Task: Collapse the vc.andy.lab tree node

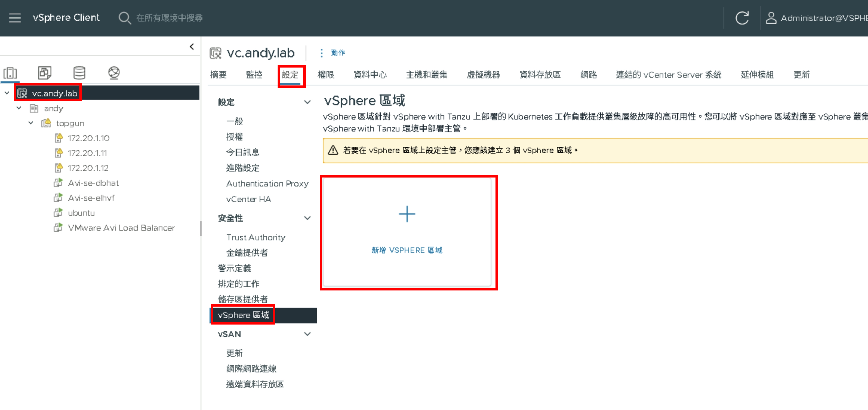Action: tap(7, 93)
